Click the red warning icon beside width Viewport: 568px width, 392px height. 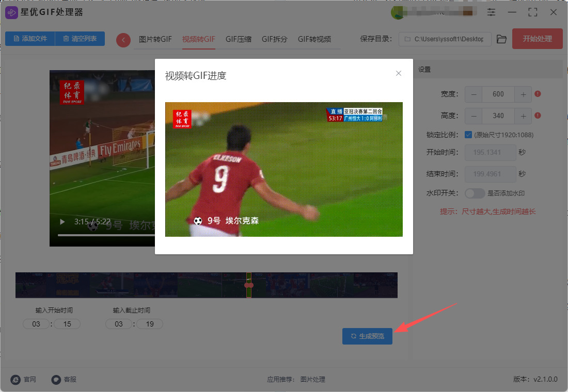point(538,94)
